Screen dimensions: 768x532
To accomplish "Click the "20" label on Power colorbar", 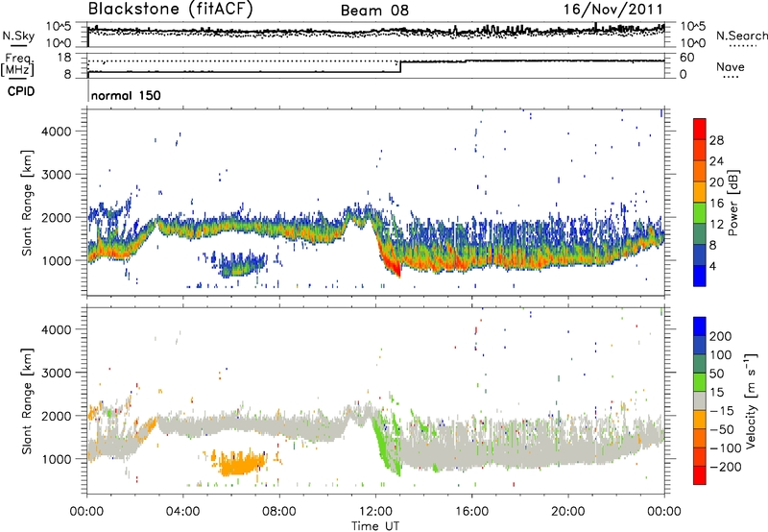I will 716,182.
